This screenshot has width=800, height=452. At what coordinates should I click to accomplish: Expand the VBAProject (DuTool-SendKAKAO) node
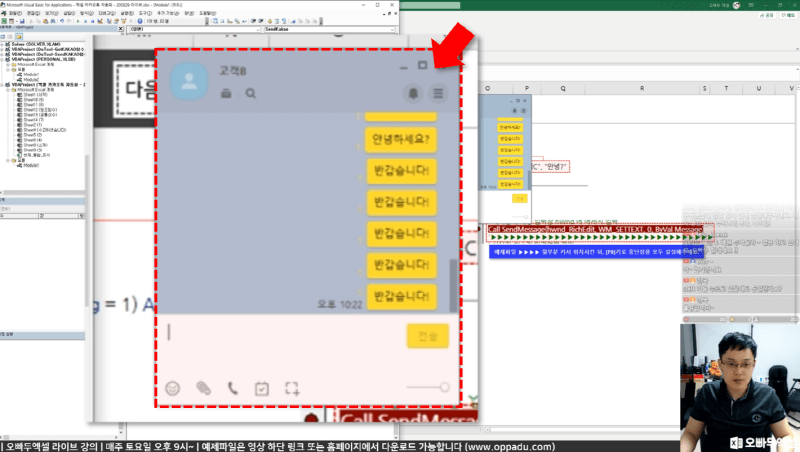coord(3,54)
